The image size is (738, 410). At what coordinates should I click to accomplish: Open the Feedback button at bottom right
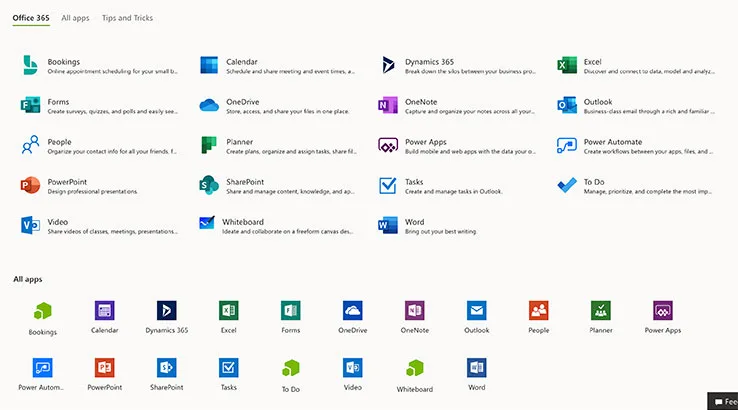coord(723,401)
